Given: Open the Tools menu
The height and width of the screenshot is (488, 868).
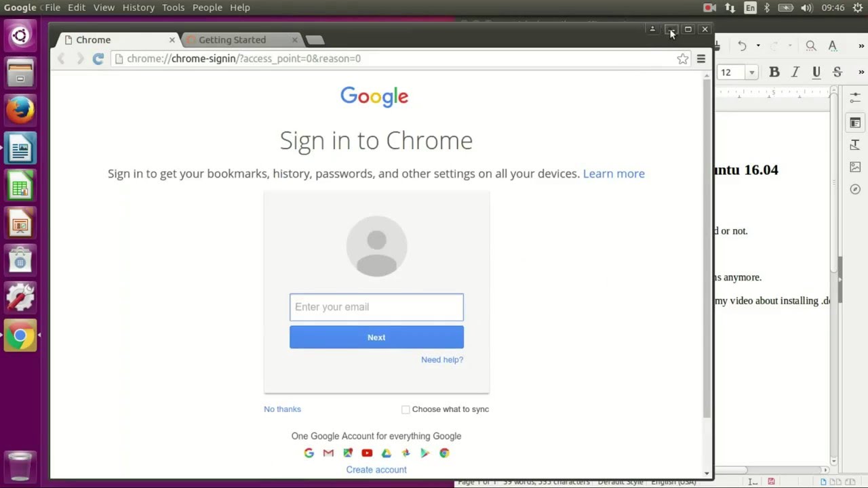Looking at the screenshot, I should pos(173,7).
